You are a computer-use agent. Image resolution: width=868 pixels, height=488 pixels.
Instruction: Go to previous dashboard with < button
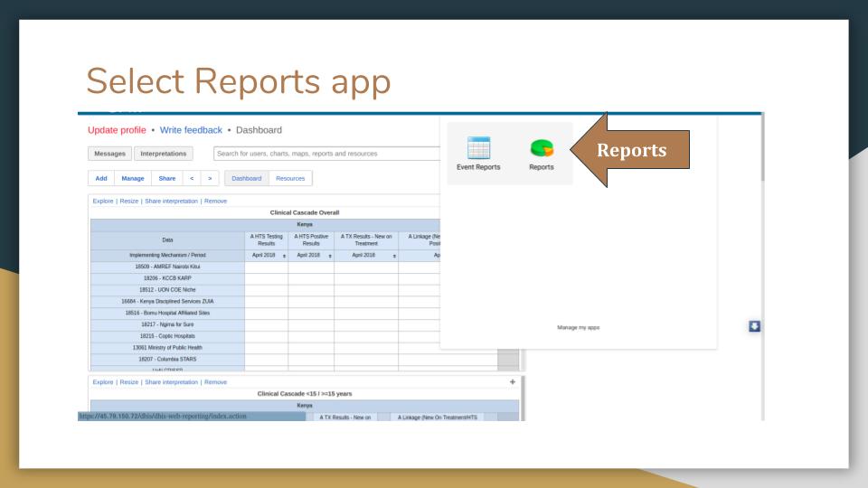(192, 178)
